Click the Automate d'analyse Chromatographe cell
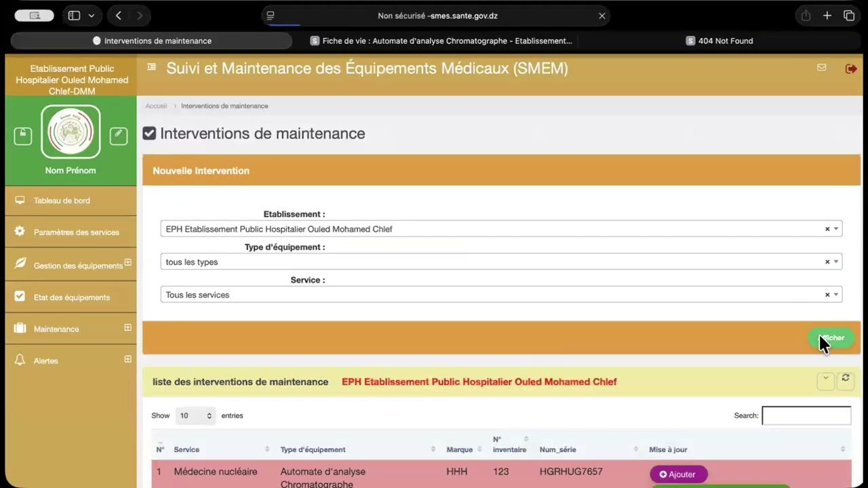This screenshot has width=868, height=488. point(323,478)
